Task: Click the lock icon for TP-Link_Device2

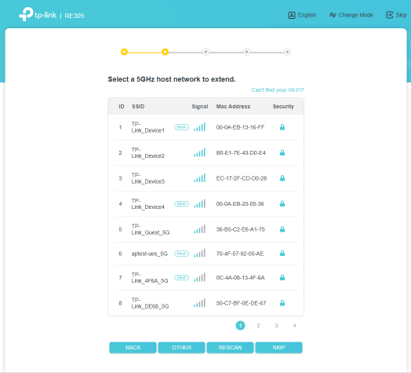Action: pos(282,153)
